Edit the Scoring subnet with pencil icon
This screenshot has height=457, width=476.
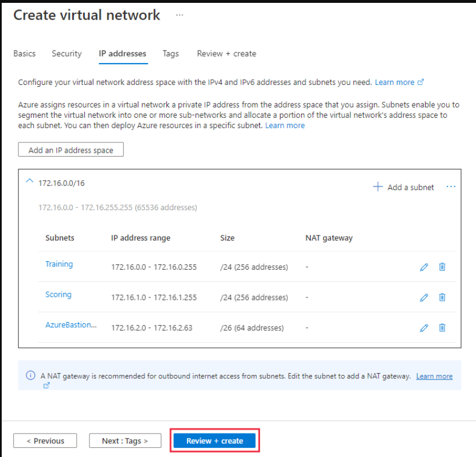pos(424,297)
